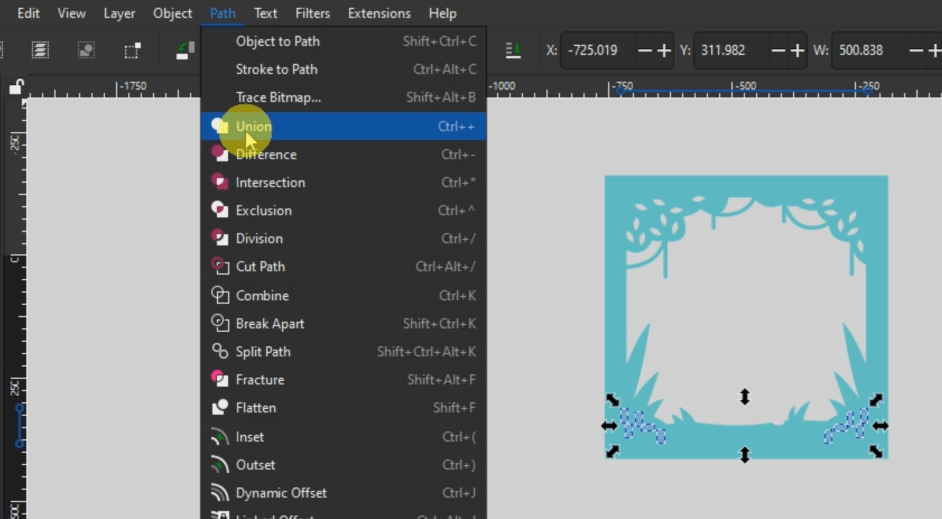Click the Fracture icon
942x519 pixels.
[x=219, y=379]
